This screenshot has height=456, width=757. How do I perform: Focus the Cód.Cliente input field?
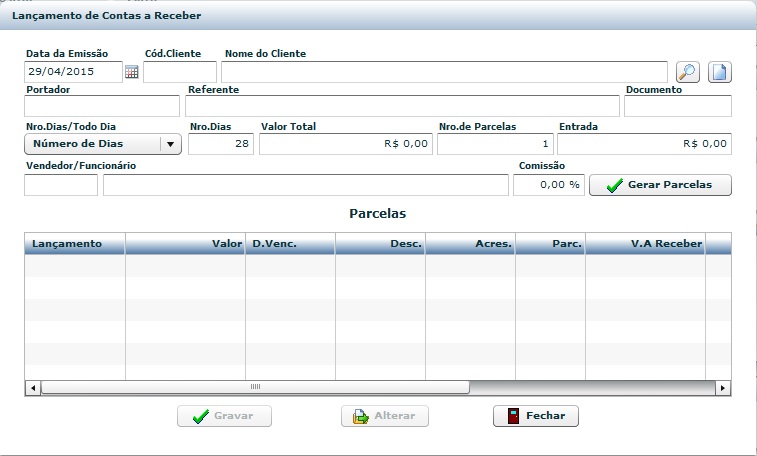(179, 72)
